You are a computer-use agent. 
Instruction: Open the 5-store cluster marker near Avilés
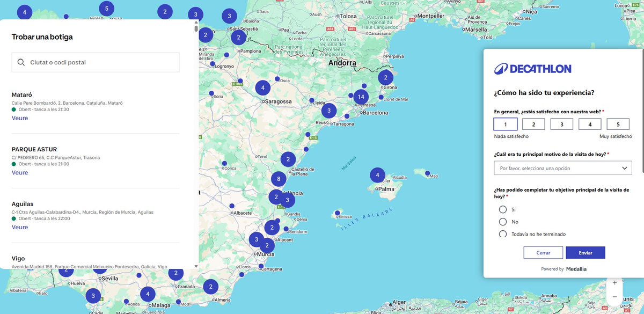tap(107, 9)
